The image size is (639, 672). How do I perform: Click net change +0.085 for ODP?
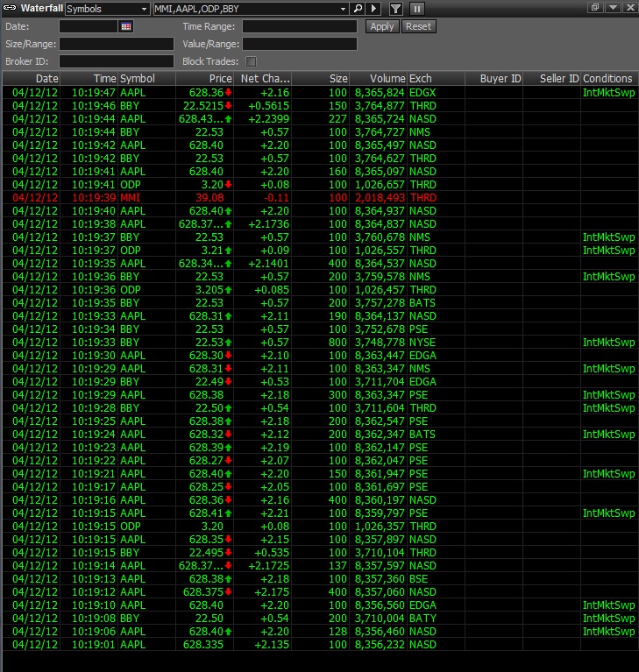coord(272,290)
